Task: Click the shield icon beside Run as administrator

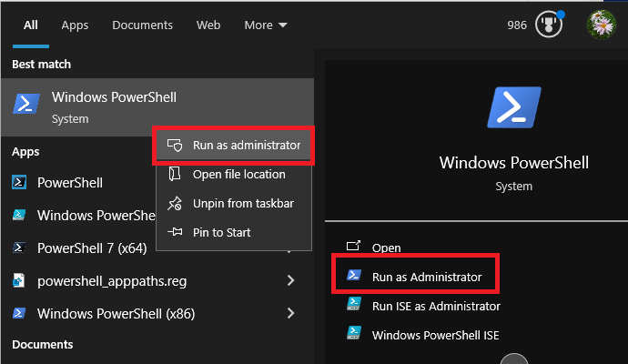Action: tap(175, 145)
